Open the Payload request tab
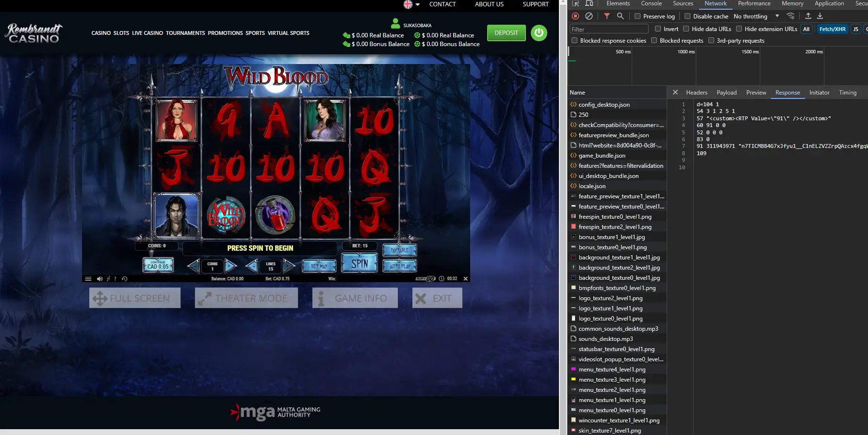 coord(726,92)
